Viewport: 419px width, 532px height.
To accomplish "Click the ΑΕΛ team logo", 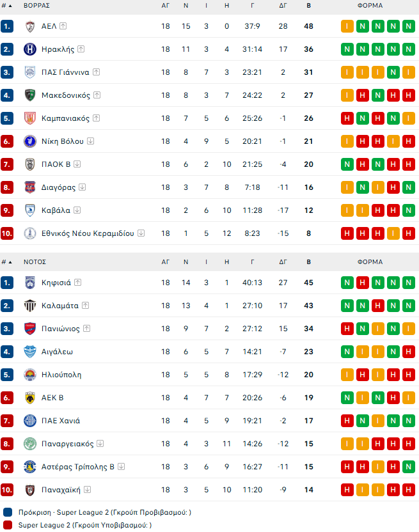I will (29, 26).
